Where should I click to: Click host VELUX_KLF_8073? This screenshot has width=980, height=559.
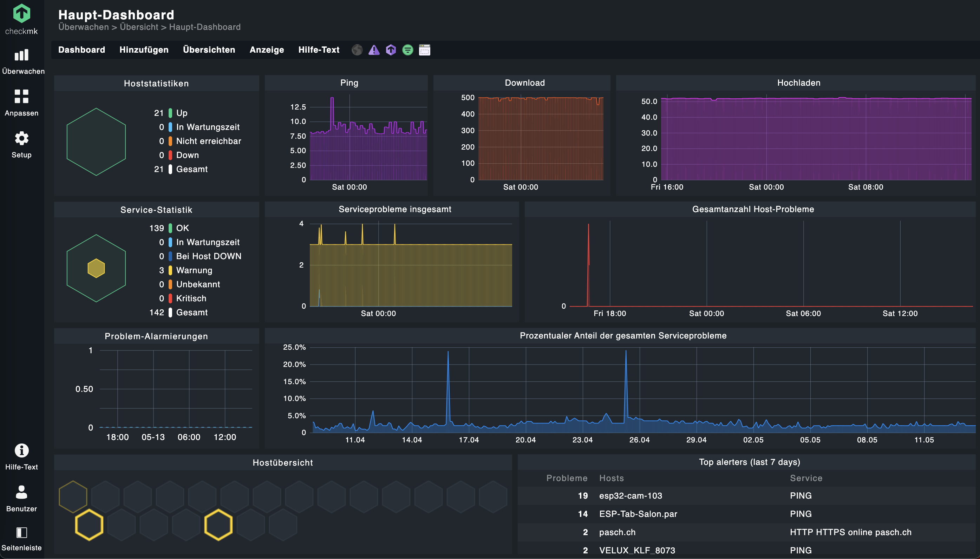(x=637, y=551)
